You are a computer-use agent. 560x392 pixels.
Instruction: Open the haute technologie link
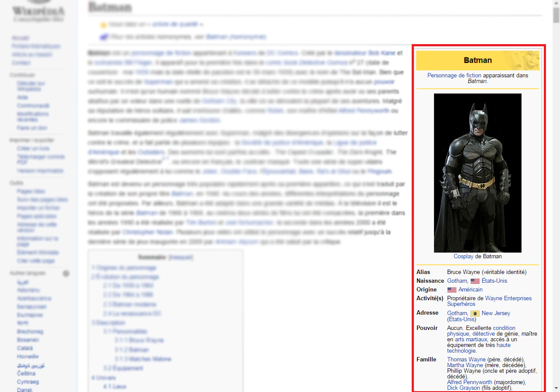(479, 348)
